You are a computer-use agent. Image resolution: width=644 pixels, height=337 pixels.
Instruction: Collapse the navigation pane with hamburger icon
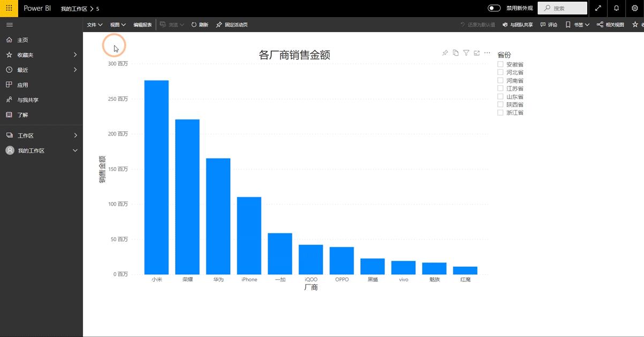pyautogui.click(x=9, y=24)
